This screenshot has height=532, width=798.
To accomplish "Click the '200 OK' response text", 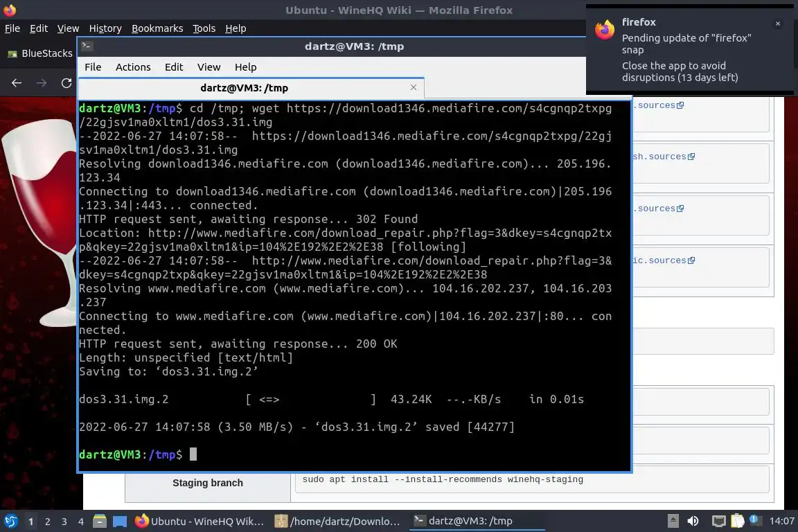I will tap(377, 344).
